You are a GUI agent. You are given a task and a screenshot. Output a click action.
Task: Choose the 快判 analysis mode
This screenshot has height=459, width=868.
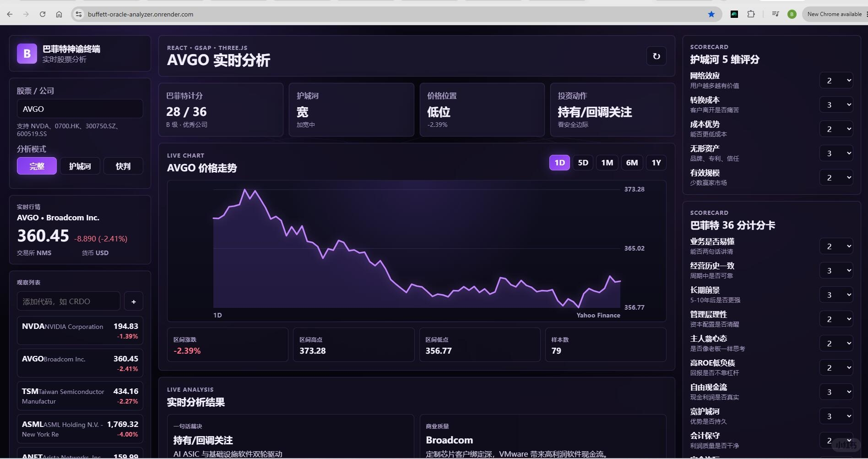123,166
